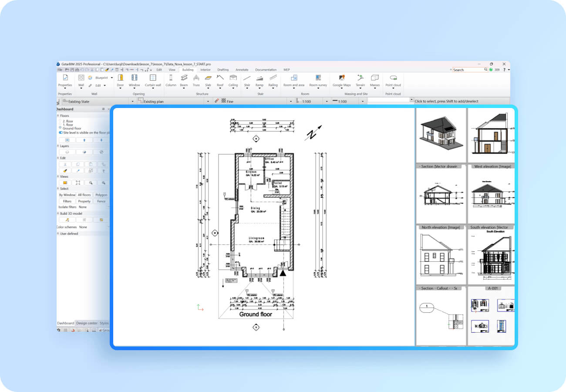Select the Terrain tool icon
566x392 pixels.
360,78
